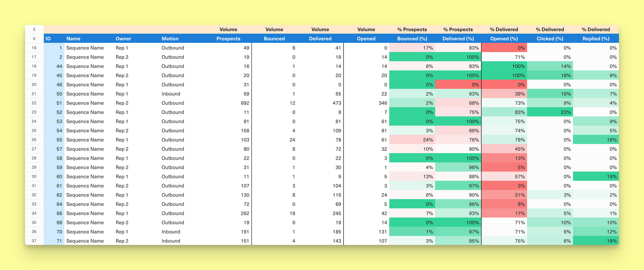Click the Owner column header

(123, 39)
